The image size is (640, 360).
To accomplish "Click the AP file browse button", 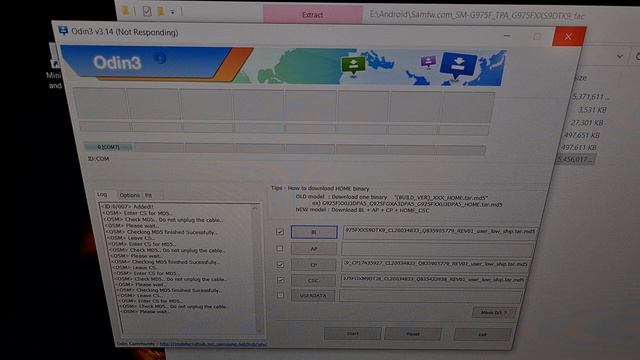I will (313, 249).
